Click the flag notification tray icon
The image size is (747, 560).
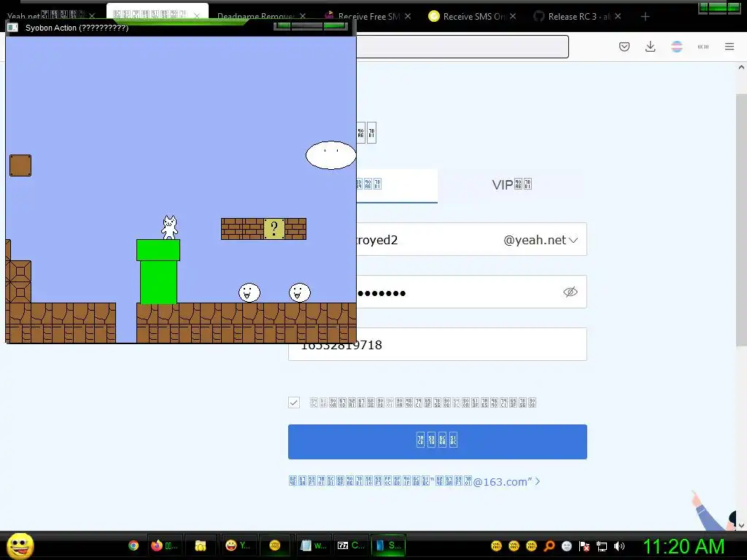pos(584,546)
